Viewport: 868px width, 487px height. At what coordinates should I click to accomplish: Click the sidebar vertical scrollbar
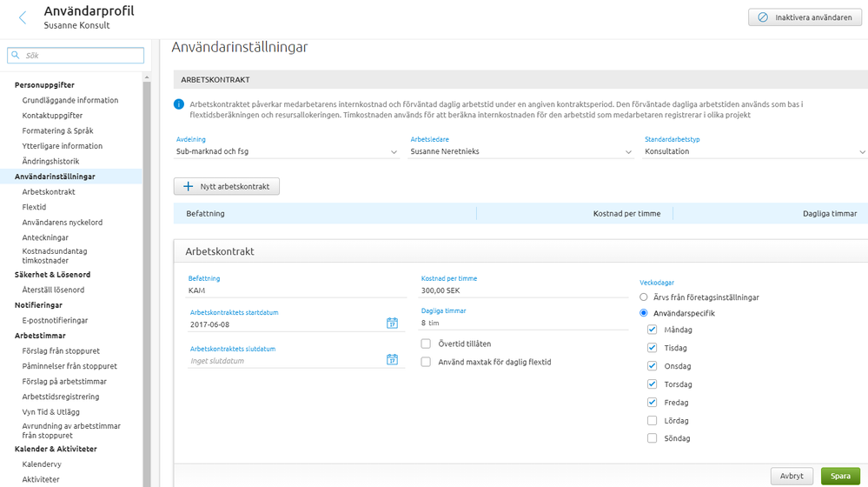[x=148, y=261]
